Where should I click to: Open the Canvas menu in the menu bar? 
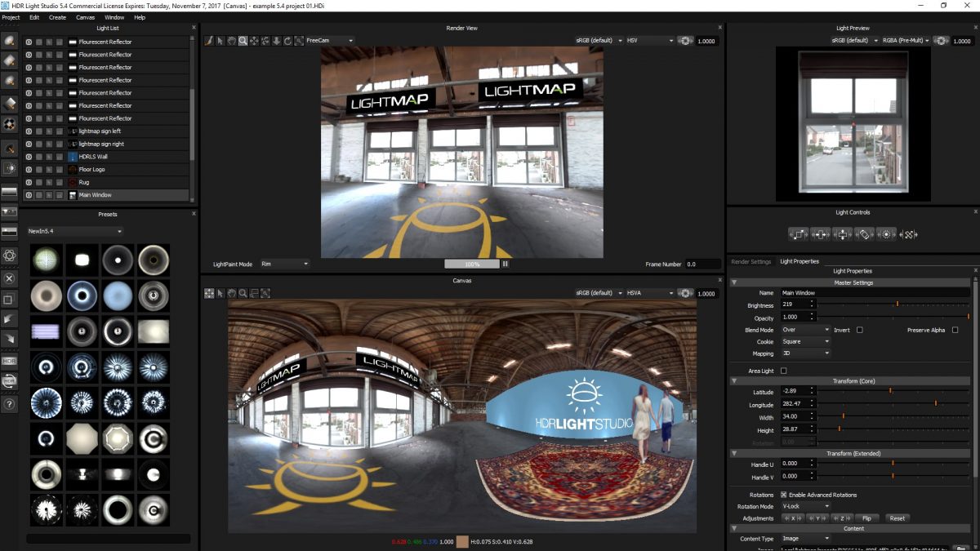click(x=85, y=17)
